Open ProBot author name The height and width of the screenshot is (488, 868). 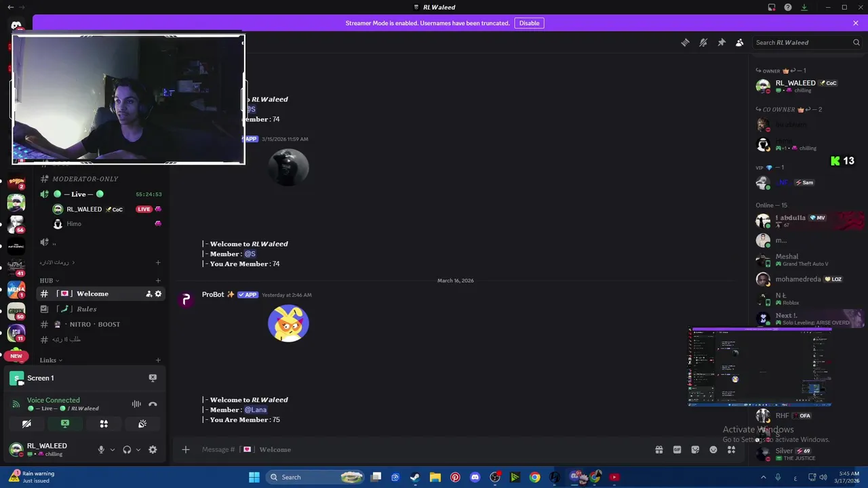tap(213, 295)
